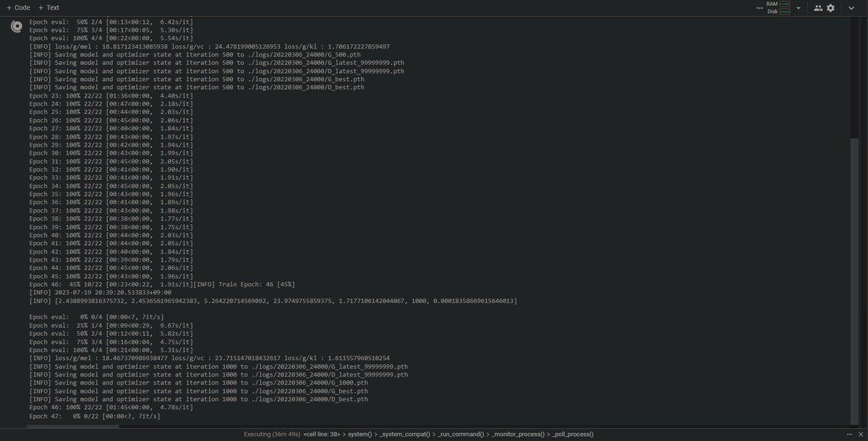The height and width of the screenshot is (441, 868).
Task: Click the Epoch 38 progress line
Action: (111, 219)
